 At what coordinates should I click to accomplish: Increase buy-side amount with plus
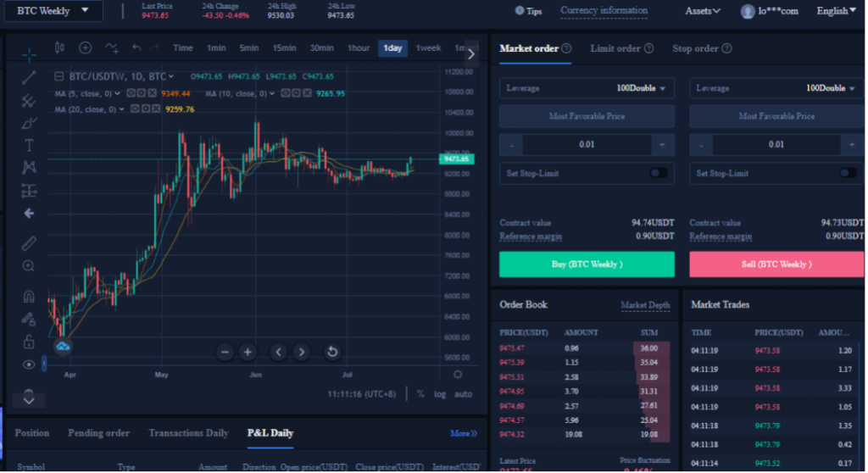662,145
